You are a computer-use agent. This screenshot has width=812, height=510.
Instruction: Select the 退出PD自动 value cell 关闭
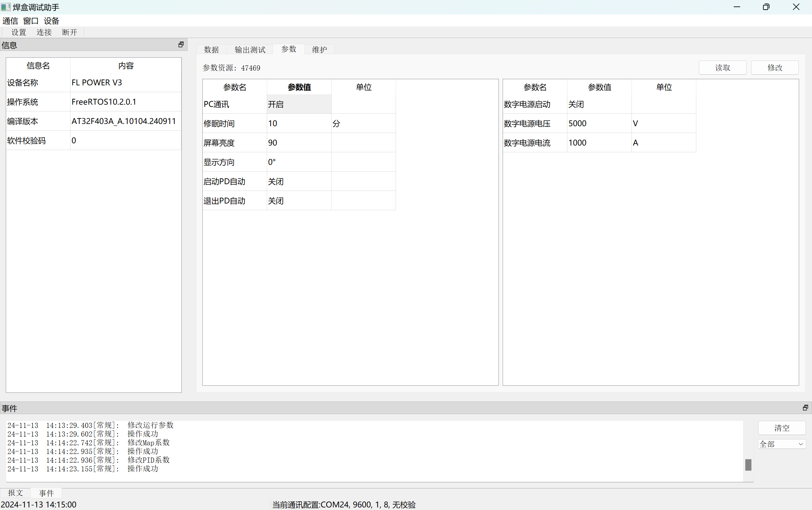coord(299,201)
